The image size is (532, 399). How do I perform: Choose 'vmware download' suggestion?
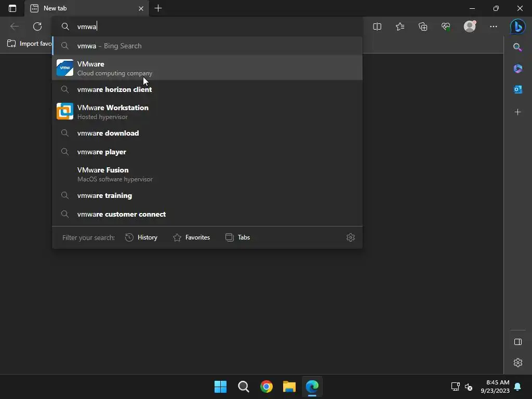207,133
